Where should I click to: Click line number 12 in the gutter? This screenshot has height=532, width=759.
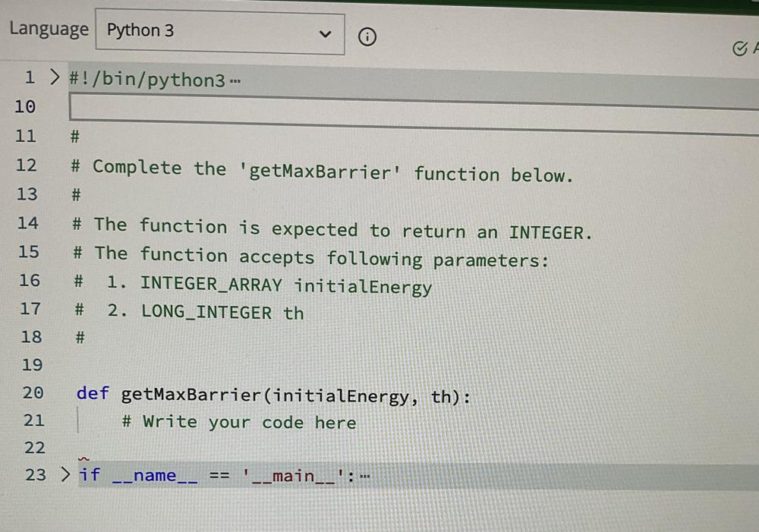coord(26,165)
